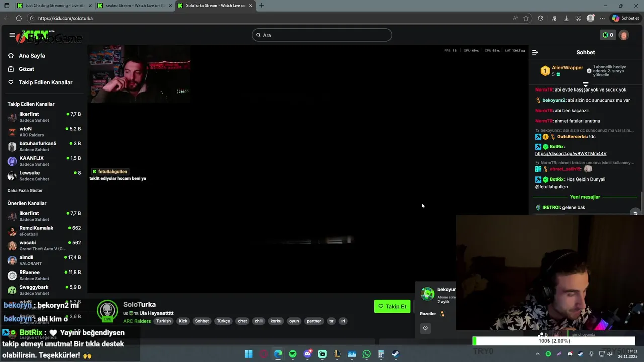Image resolution: width=644 pixels, height=362 pixels.
Task: Open RemziKamalak eFootball channel
Action: pos(44,231)
